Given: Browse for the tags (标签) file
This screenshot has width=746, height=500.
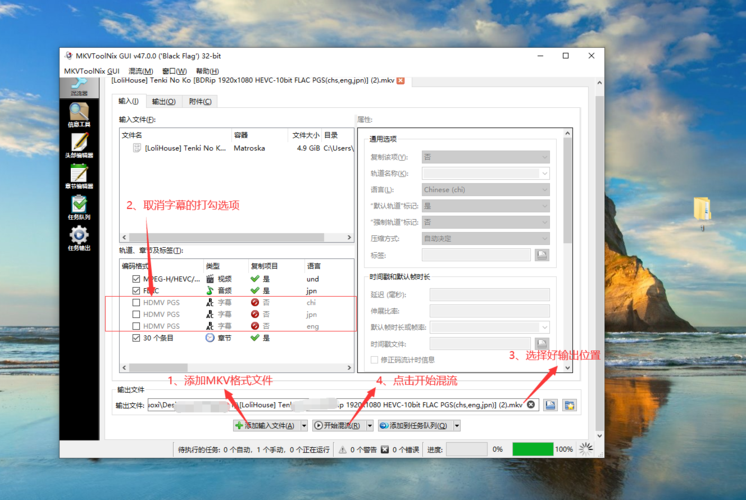Looking at the screenshot, I should coord(541,255).
